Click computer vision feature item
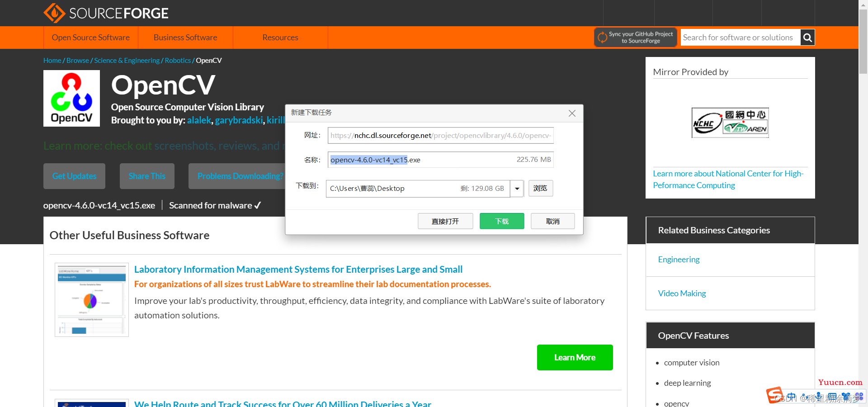The image size is (868, 407). point(692,363)
